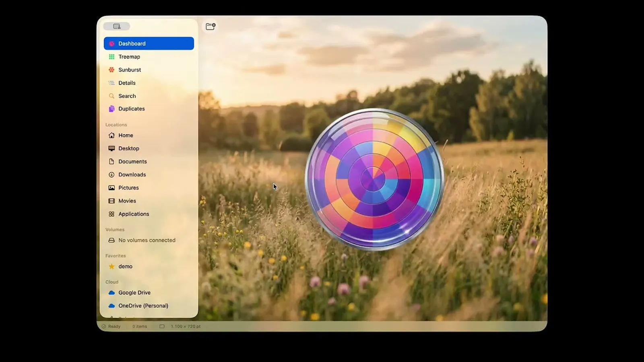Click the Locations section header
This screenshot has width=644, height=362.
116,125
